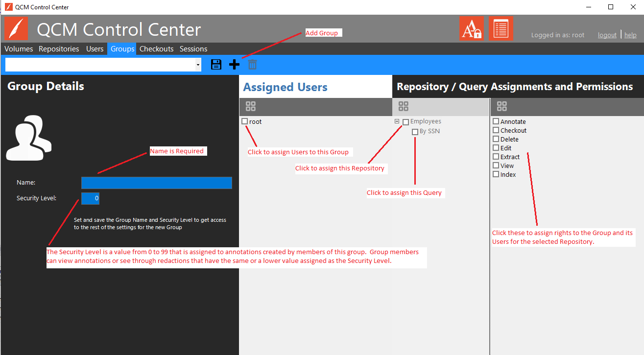Click the Save group floppy disk icon

pos(216,64)
